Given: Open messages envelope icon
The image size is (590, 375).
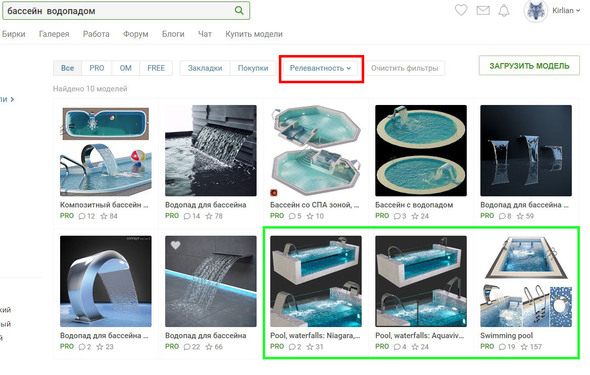Looking at the screenshot, I should (x=483, y=11).
